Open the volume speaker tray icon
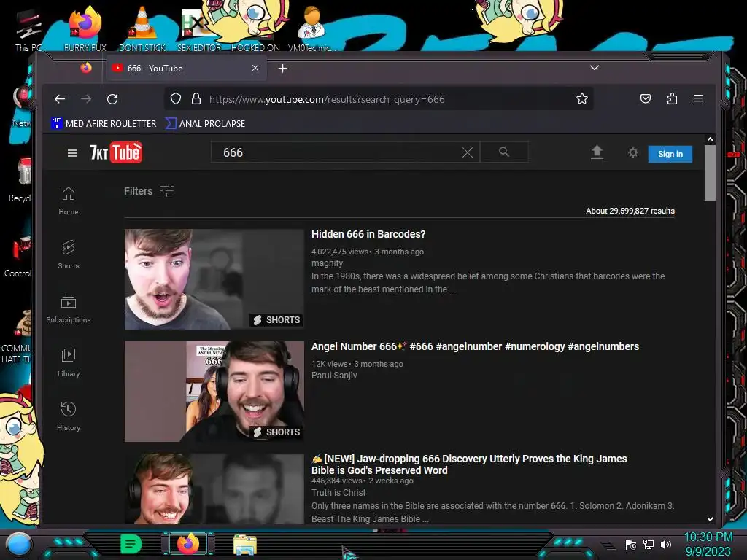747x560 pixels. 666,544
